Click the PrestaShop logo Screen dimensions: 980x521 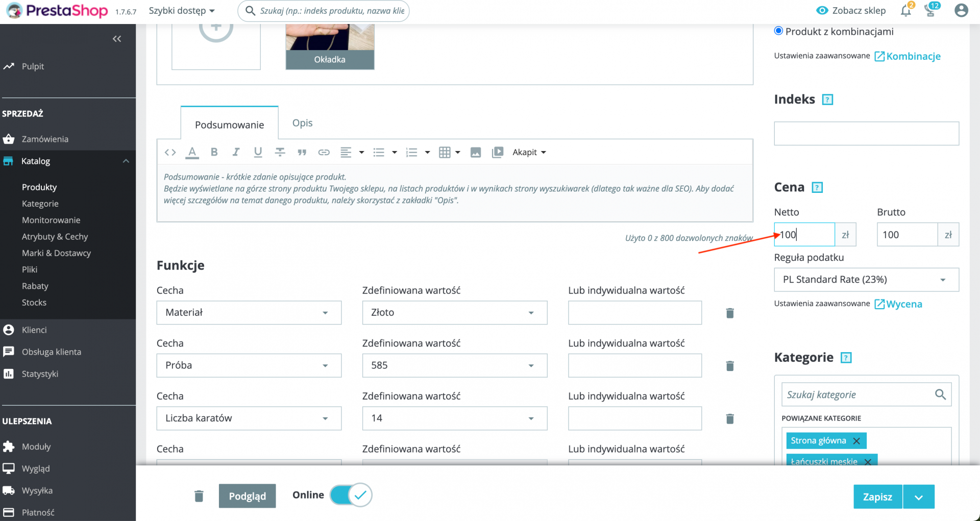pyautogui.click(x=57, y=10)
